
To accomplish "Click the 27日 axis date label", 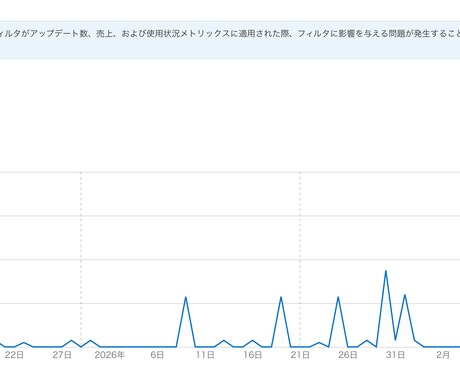I will tap(62, 355).
